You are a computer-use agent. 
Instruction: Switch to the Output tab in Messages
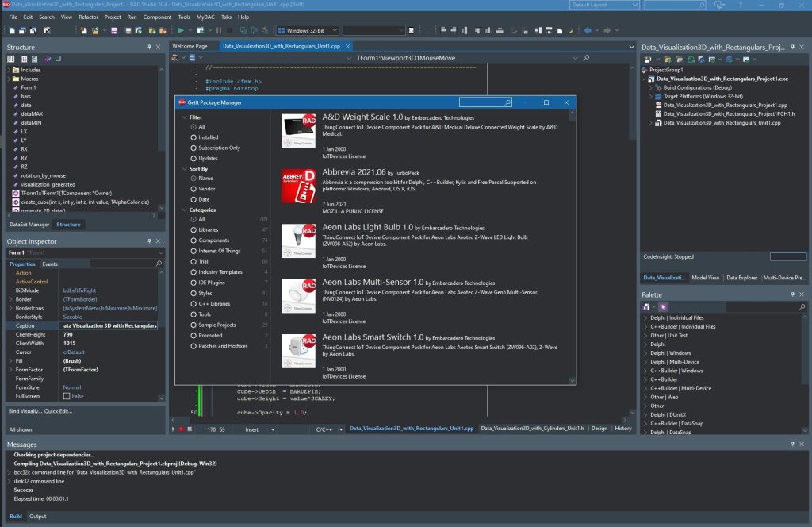coord(37,516)
